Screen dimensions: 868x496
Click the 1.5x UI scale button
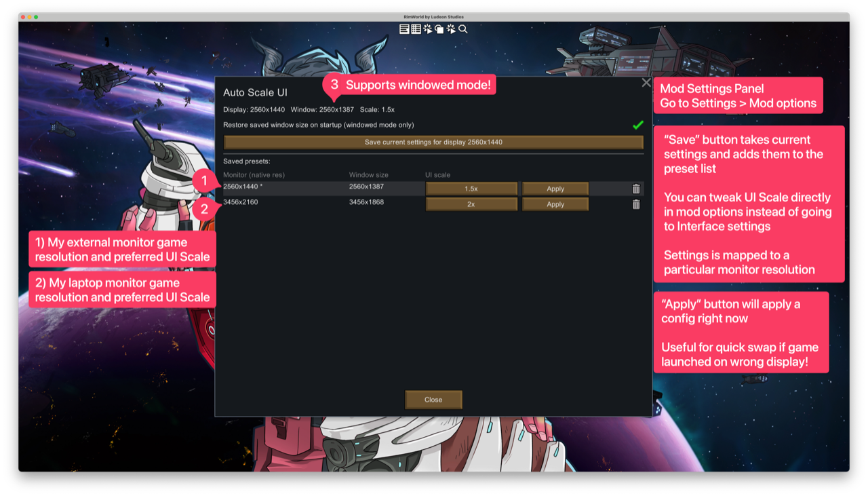point(471,189)
